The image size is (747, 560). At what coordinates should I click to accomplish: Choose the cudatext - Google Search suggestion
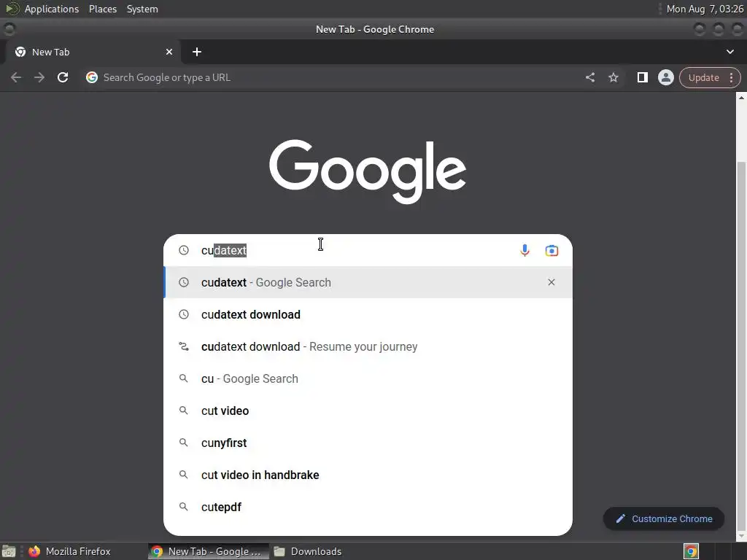[x=368, y=282]
